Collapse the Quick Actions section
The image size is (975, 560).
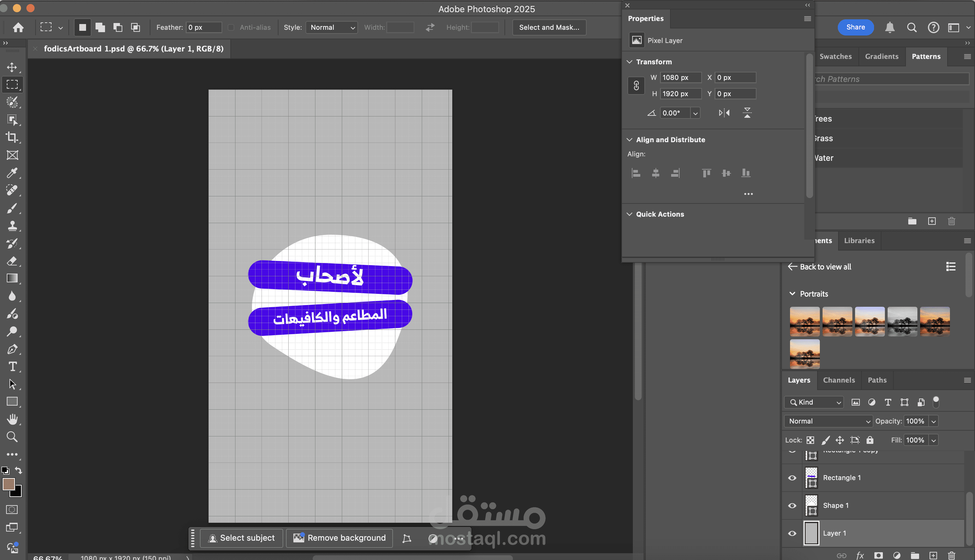[629, 214]
